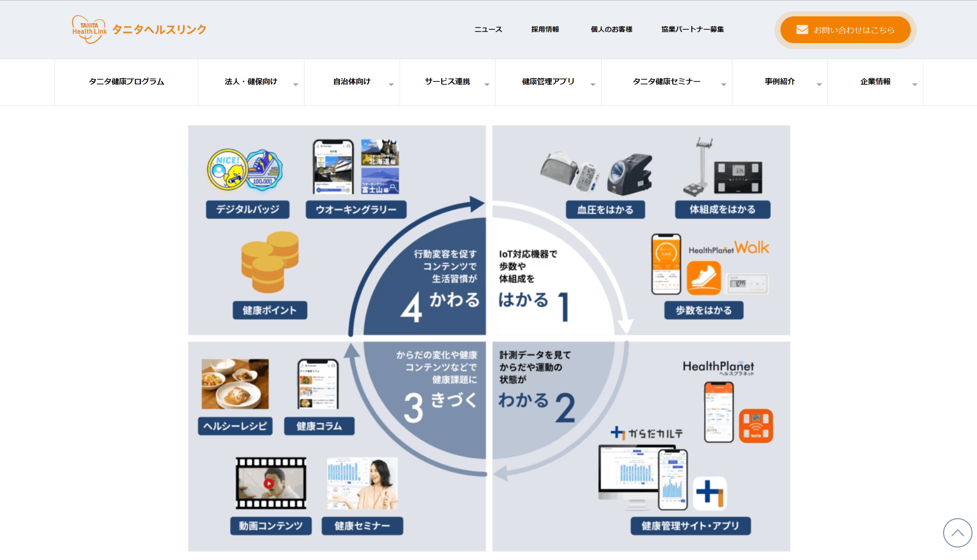The image size is (977, 560).
Task: Click the healthy recipe food photo
Action: [x=235, y=384]
